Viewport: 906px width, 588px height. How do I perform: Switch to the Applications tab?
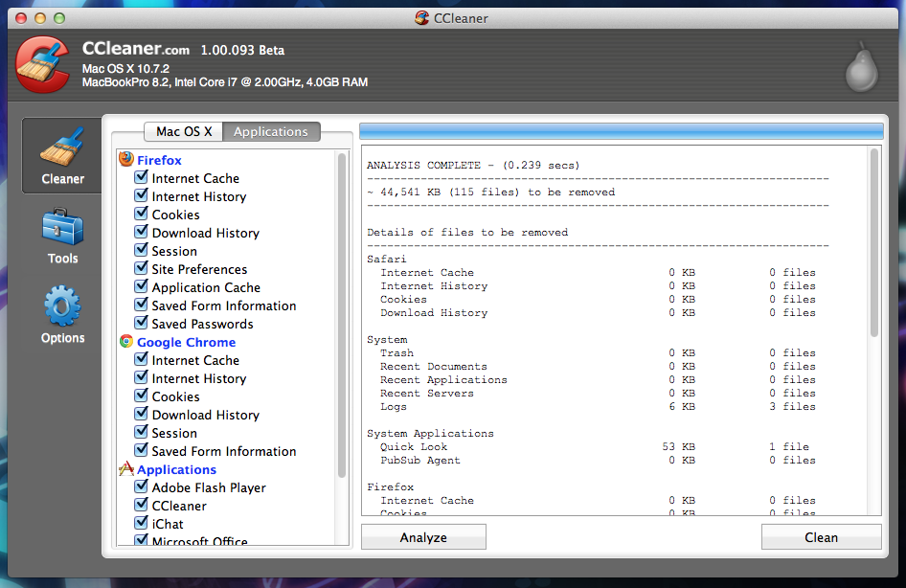[x=271, y=132]
